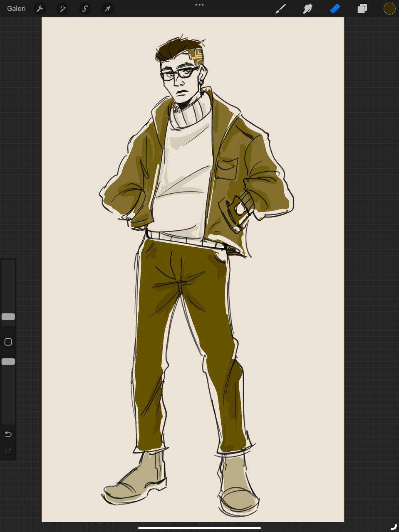Open the Layers panel

pyautogui.click(x=362, y=8)
